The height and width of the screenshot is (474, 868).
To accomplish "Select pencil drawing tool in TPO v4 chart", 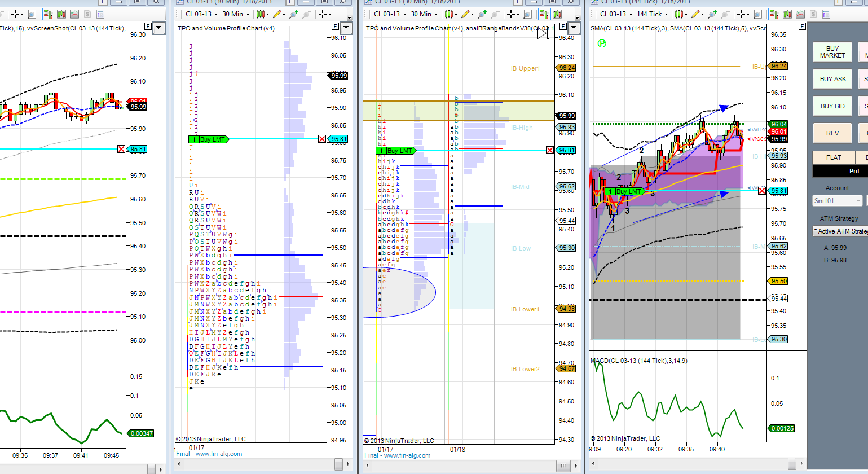I will [277, 14].
